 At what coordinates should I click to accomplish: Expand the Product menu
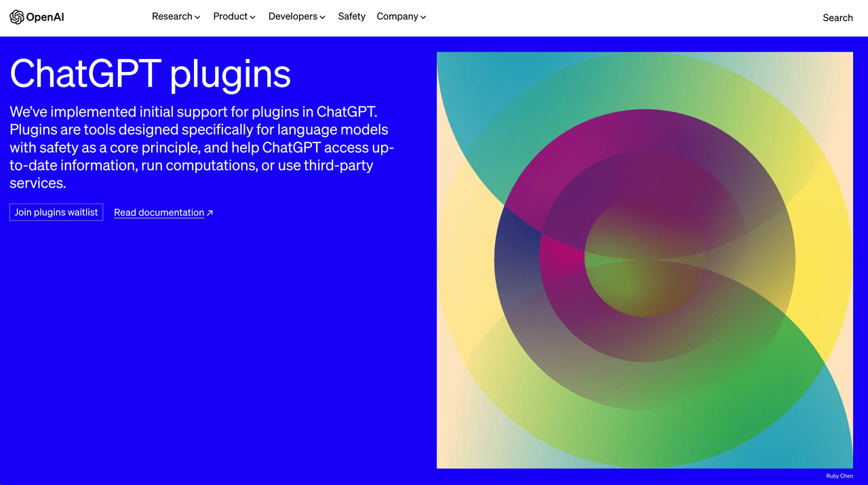(235, 16)
